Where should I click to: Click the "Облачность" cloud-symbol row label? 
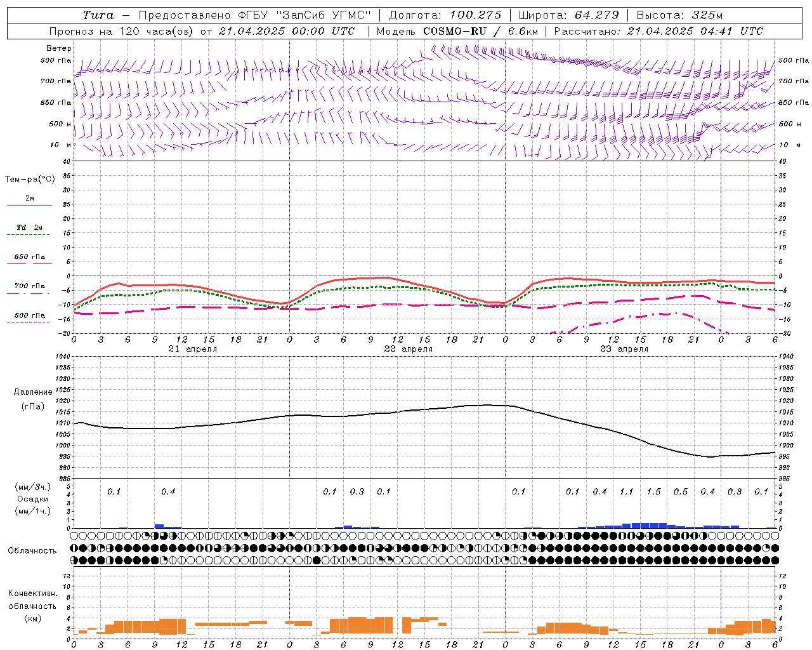(32, 551)
